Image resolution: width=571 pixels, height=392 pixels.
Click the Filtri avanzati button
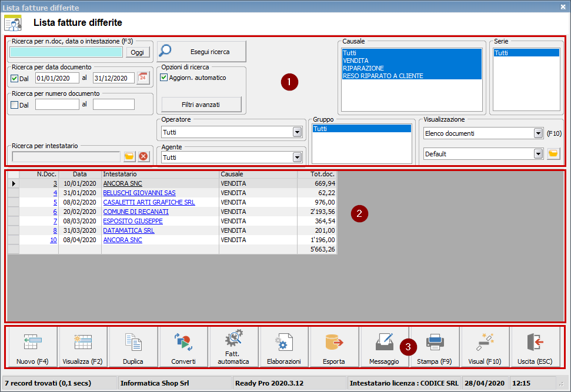(200, 104)
